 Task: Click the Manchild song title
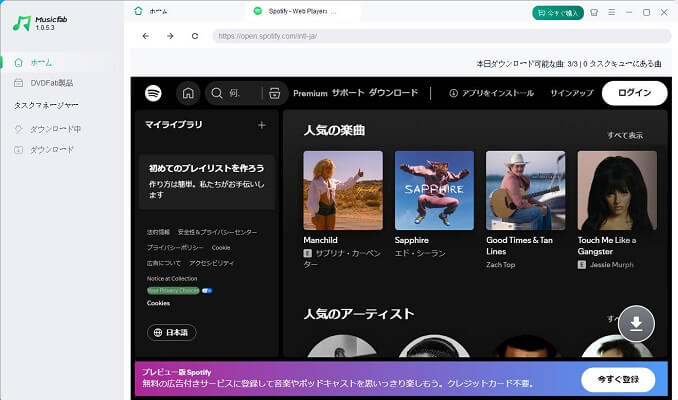pos(320,240)
